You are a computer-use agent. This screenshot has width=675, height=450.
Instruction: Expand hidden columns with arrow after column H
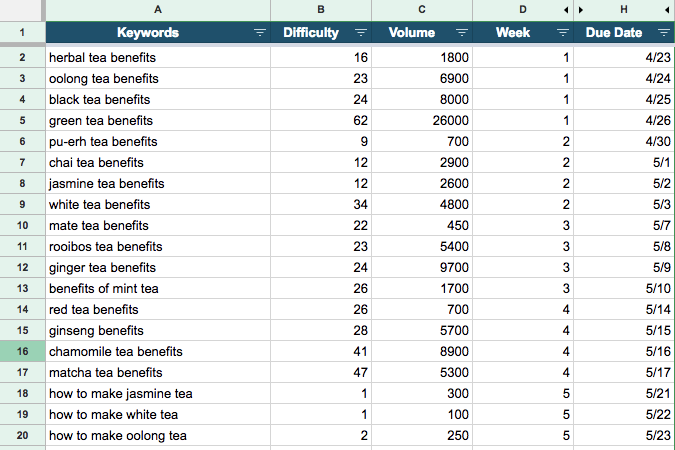667,10
